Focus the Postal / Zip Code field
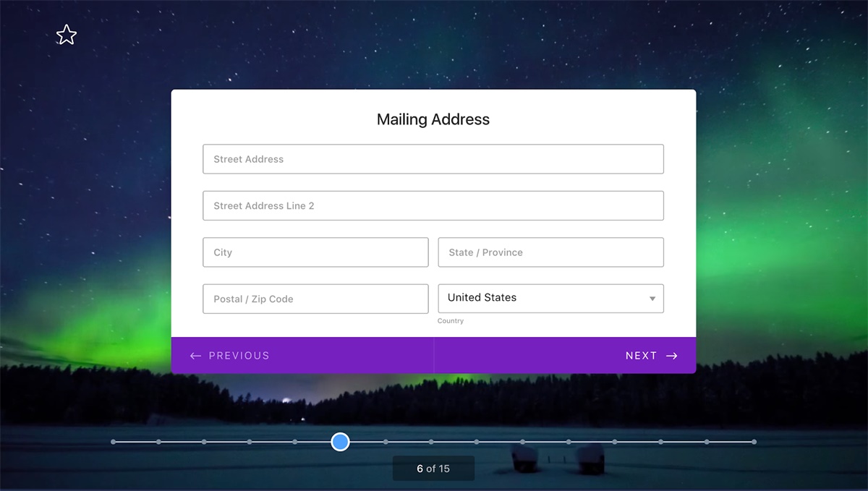Viewport: 868px width, 491px height. click(x=315, y=299)
